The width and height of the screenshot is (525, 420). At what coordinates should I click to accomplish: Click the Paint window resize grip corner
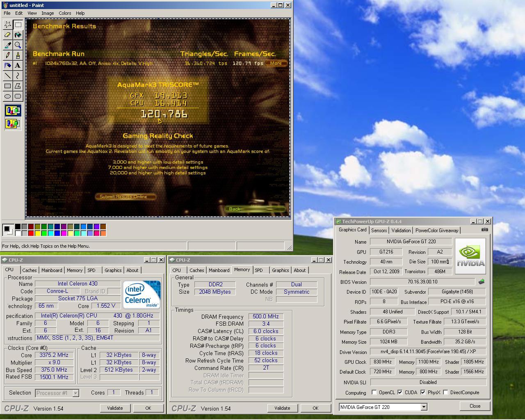tap(289, 247)
